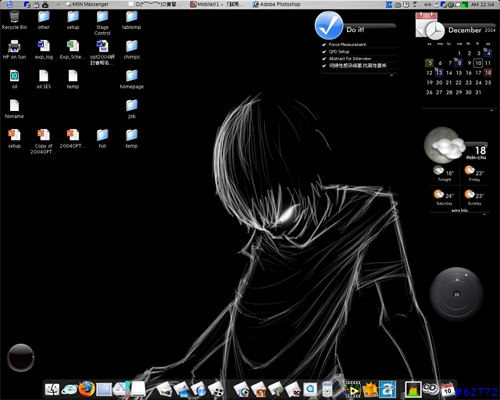Toggle the checkbox of the Chinese to-do item
The width and height of the screenshot is (500, 400).
pyautogui.click(x=324, y=66)
